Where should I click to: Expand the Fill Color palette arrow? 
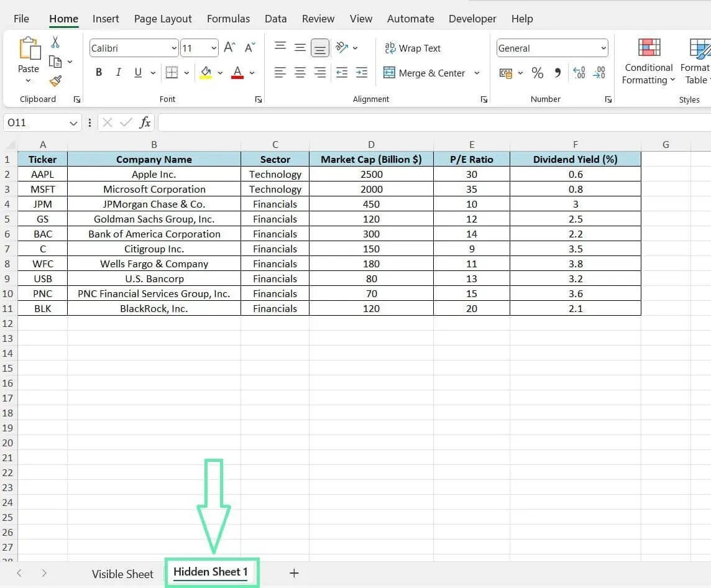coord(220,73)
